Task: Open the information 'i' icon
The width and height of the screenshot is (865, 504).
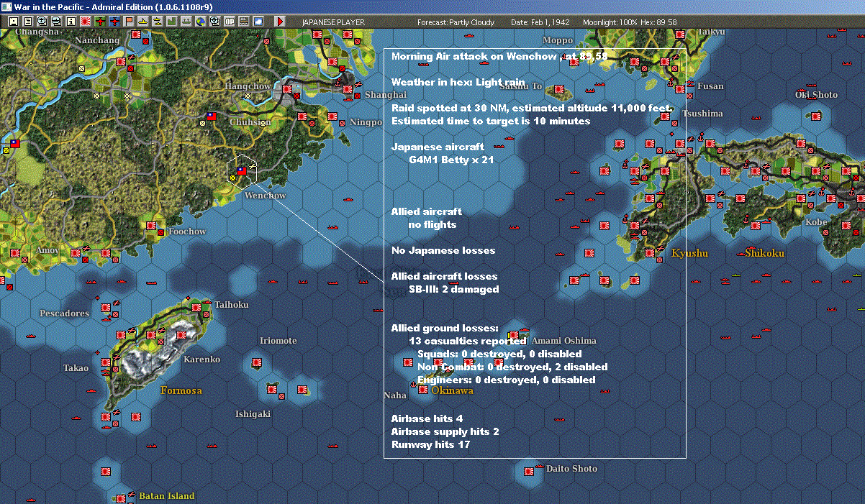Action: pyautogui.click(x=71, y=22)
